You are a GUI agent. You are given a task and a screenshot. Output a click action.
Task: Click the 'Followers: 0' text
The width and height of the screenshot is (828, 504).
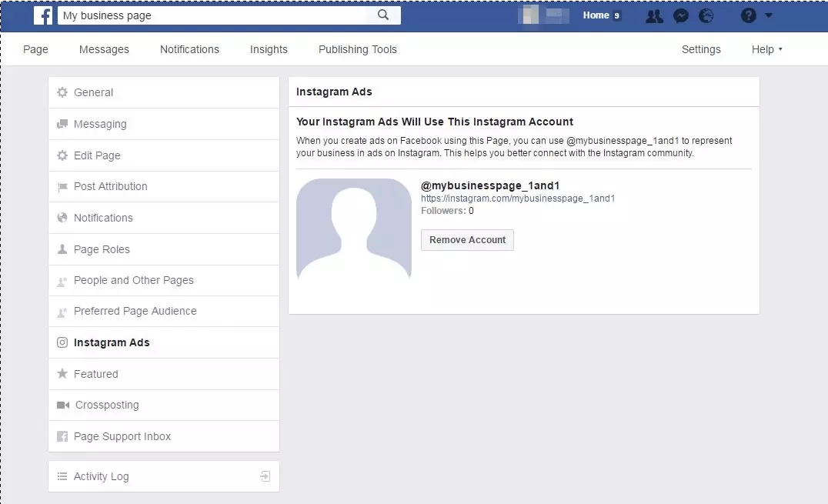(x=447, y=211)
